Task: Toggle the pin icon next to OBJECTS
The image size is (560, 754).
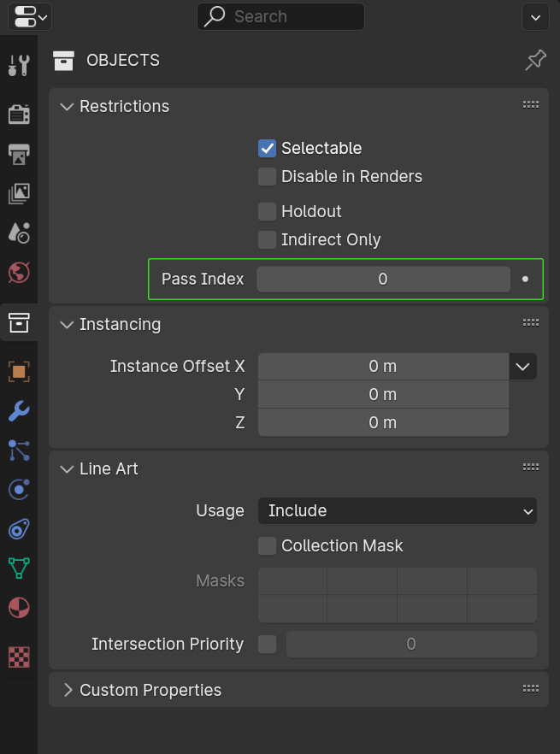Action: [535, 61]
